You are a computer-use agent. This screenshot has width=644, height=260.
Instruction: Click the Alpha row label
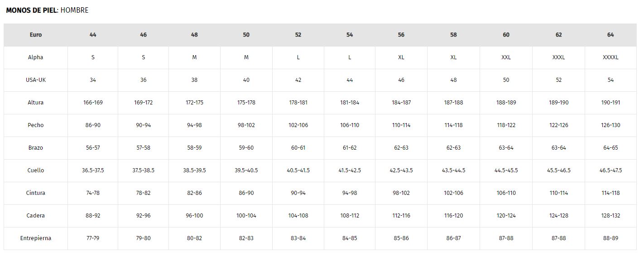click(36, 57)
